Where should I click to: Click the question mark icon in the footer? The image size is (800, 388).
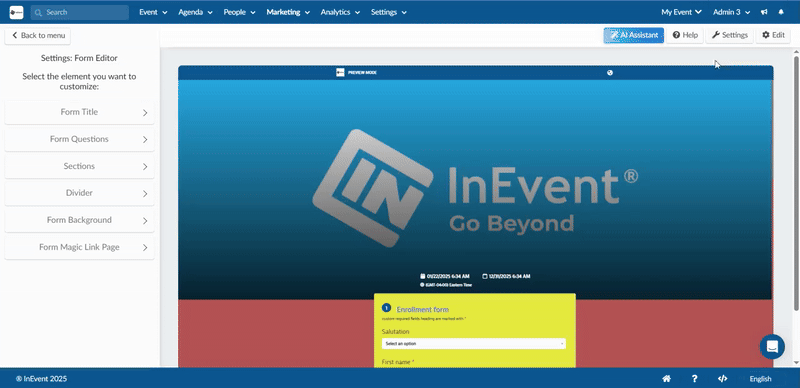pyautogui.click(x=694, y=379)
